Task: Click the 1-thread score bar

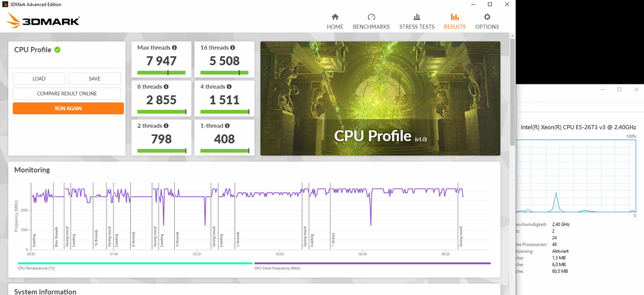Action: tap(224, 151)
